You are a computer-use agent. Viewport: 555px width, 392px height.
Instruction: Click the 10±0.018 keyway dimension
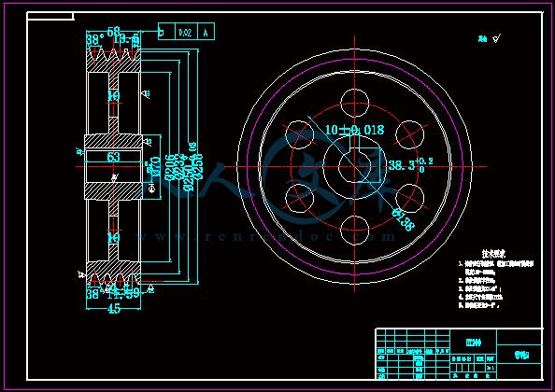pos(354,130)
